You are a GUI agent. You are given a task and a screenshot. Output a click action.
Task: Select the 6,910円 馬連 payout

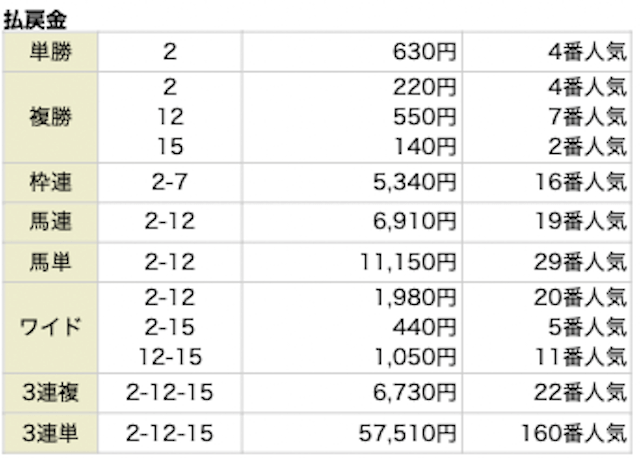(x=414, y=222)
